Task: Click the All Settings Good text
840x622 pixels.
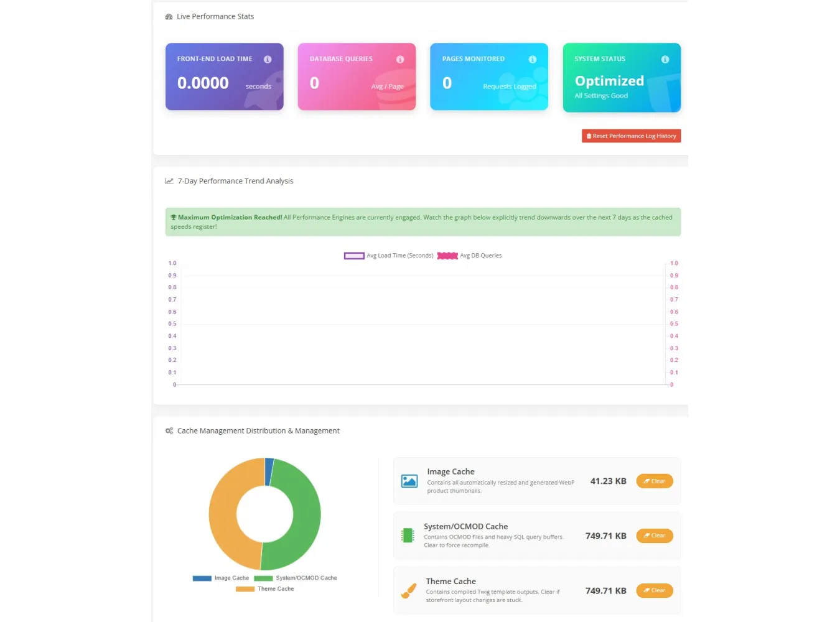Action: pyautogui.click(x=601, y=96)
